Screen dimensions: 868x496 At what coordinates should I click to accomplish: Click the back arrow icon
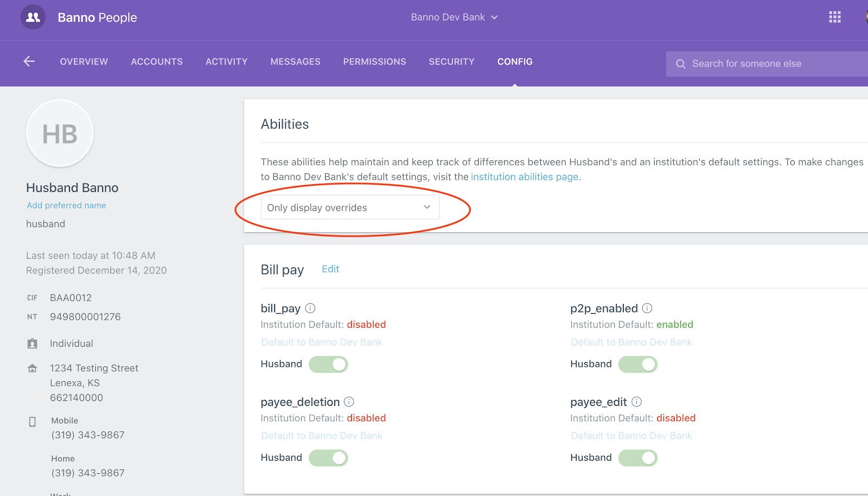coord(29,62)
